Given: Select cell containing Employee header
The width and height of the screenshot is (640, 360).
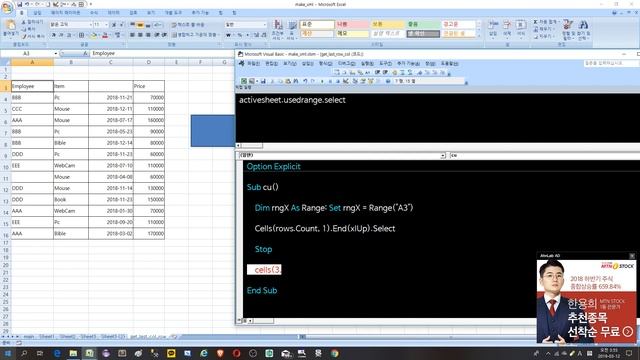Looking at the screenshot, I should point(32,86).
